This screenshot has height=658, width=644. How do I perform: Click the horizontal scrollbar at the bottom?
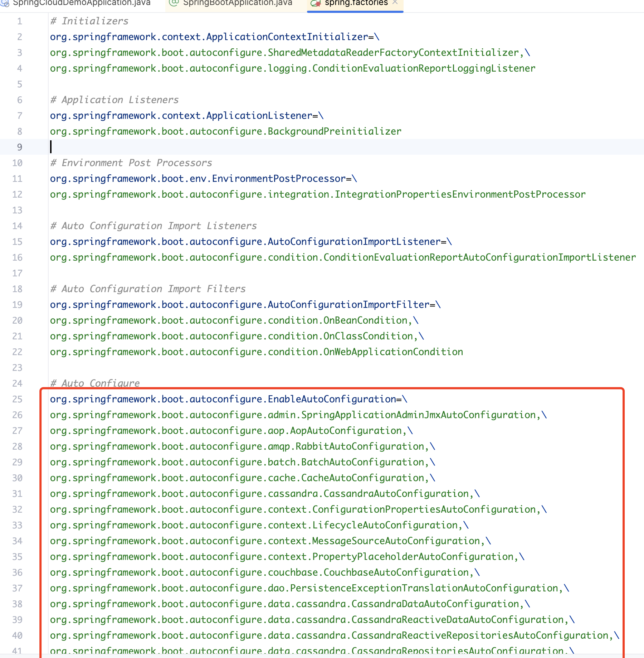click(322, 655)
